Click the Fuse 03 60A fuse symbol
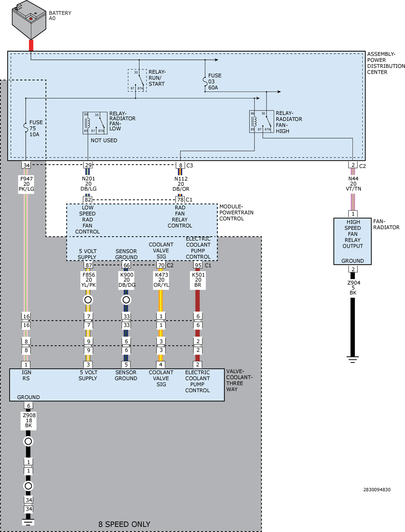The image size is (405, 532). tap(205, 81)
